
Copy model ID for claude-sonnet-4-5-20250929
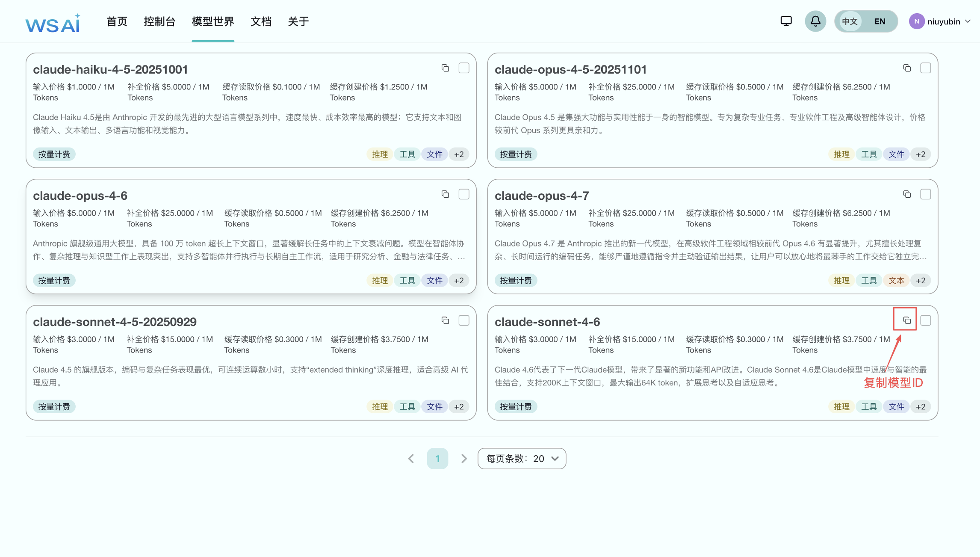tap(445, 320)
